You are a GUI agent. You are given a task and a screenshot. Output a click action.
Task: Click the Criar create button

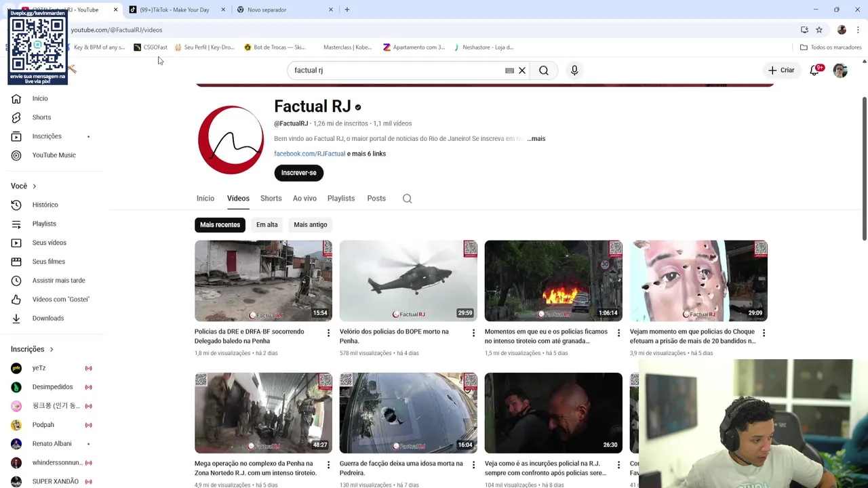781,70
